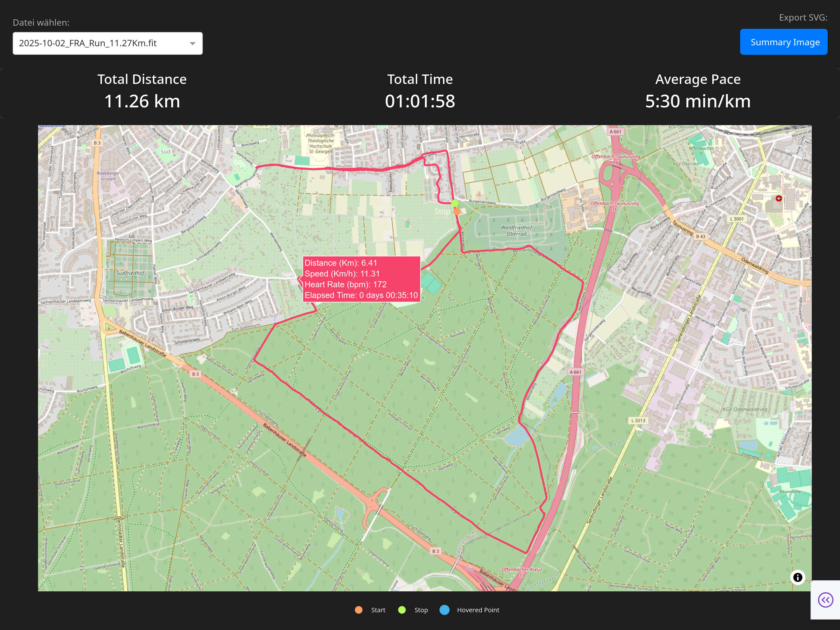Click the map attribution info icon

(x=798, y=577)
